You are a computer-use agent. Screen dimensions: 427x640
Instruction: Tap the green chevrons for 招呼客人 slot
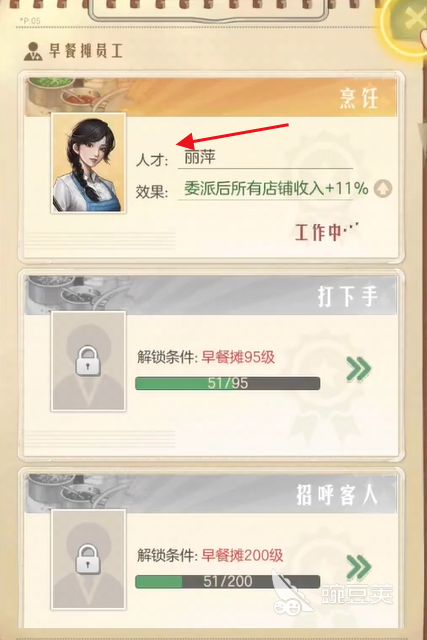click(x=358, y=567)
